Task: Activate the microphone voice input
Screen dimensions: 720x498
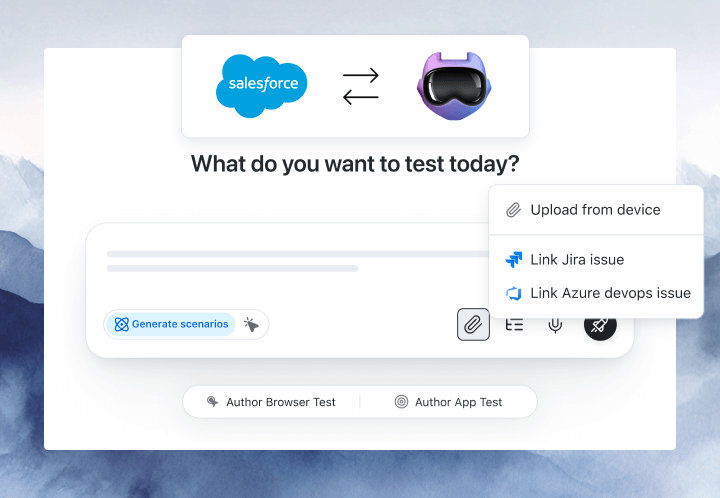Action: pos(555,325)
